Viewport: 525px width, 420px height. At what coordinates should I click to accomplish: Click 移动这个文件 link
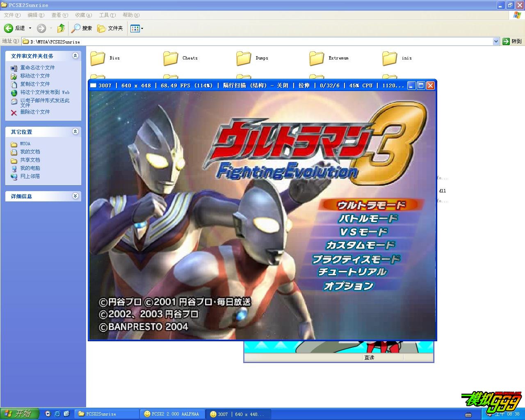click(x=35, y=76)
